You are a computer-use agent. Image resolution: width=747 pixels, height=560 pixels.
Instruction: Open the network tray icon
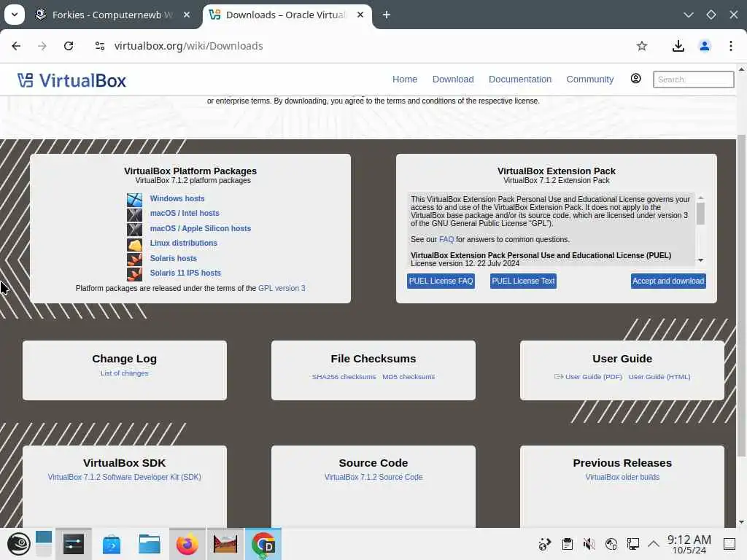click(x=632, y=544)
